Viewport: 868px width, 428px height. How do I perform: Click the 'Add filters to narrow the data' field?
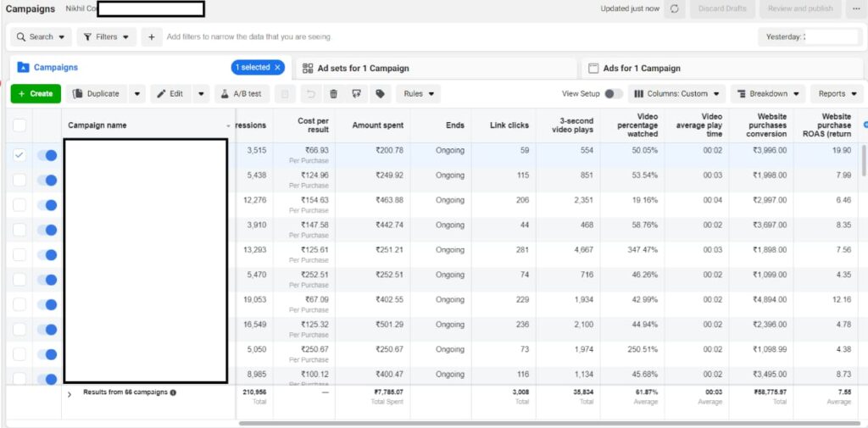click(x=248, y=37)
